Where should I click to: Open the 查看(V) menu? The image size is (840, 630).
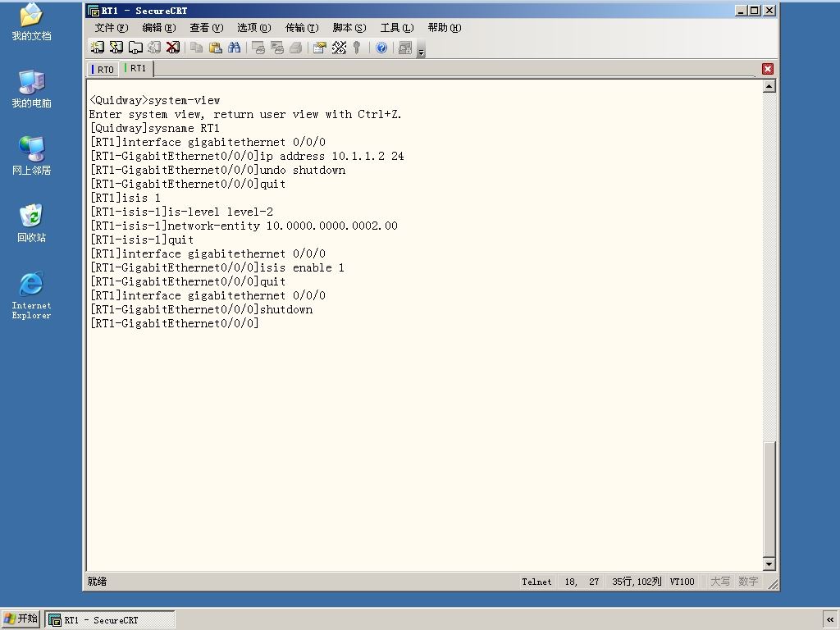tap(207, 27)
